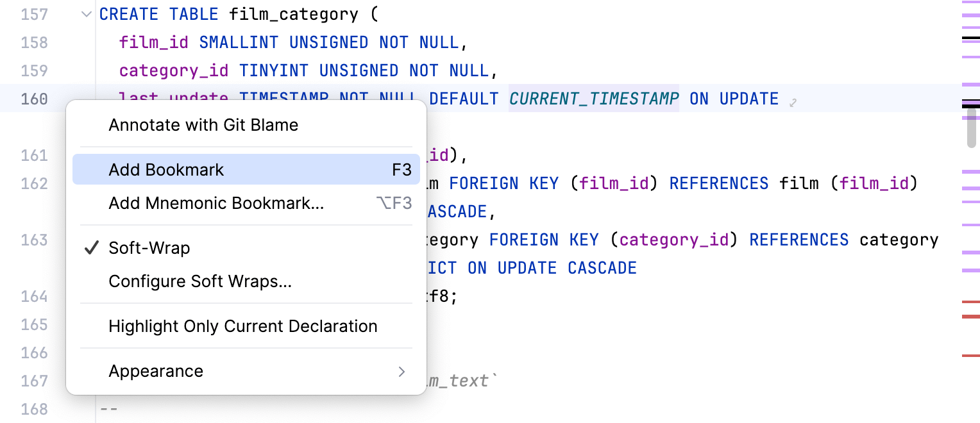
Task: Click the lowest red error stripe marker
Action: click(970, 355)
